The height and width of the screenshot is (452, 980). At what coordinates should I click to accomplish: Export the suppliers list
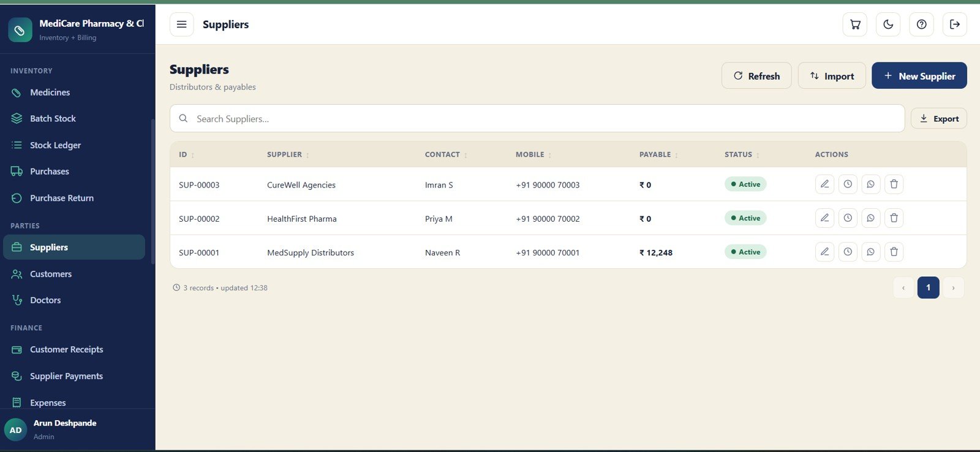click(938, 119)
